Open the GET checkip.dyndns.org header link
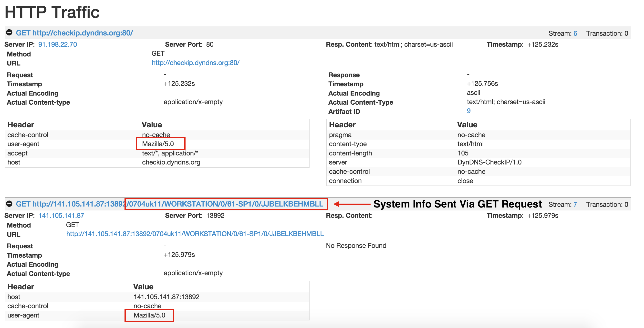This screenshot has width=644, height=328. pos(74,33)
